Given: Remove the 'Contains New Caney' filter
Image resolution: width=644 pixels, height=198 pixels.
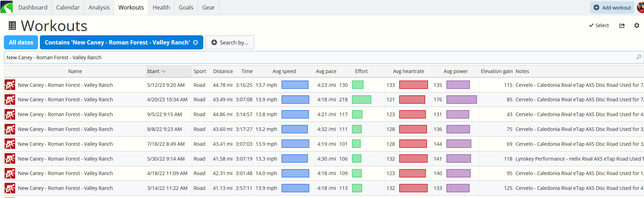Looking at the screenshot, I should pyautogui.click(x=196, y=42).
